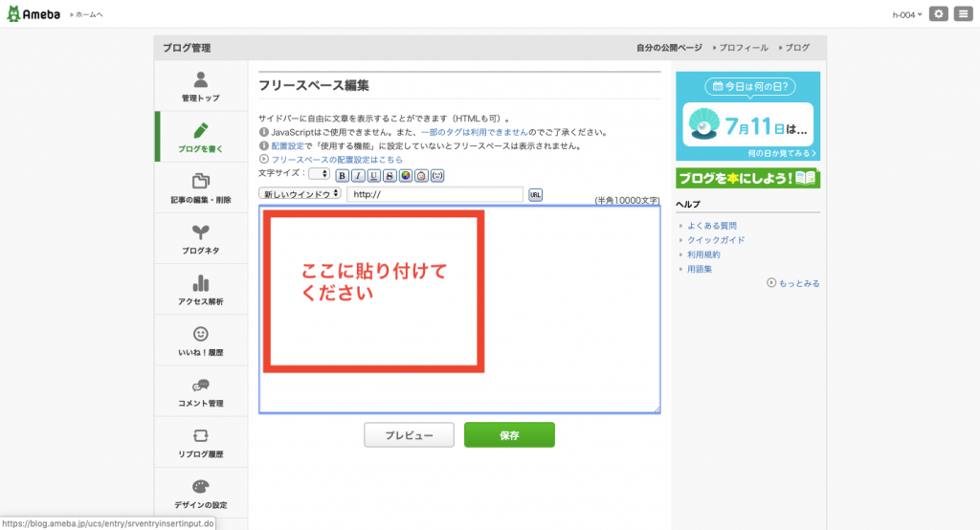Toggle bold text formatting
The width and height of the screenshot is (980, 530).
point(343,175)
